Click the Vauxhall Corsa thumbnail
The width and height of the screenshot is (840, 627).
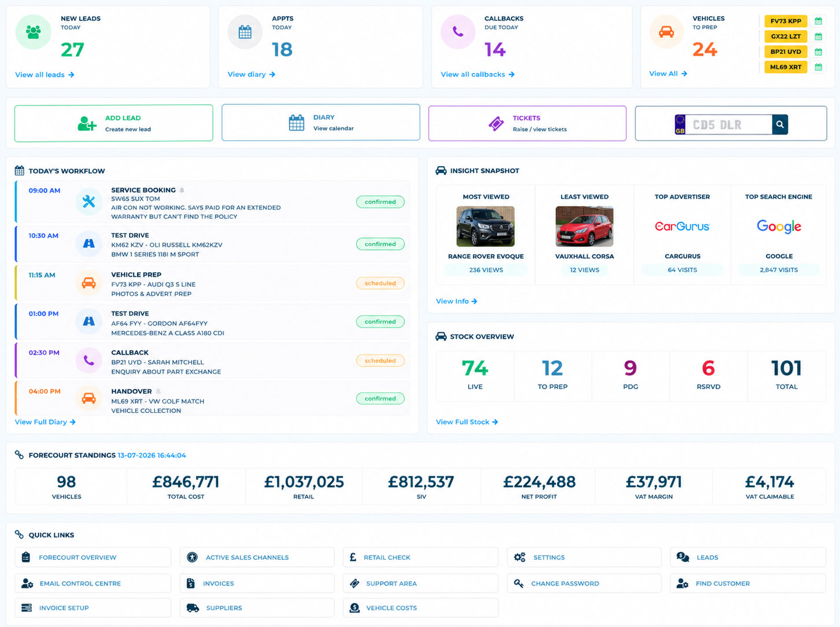[x=584, y=226]
